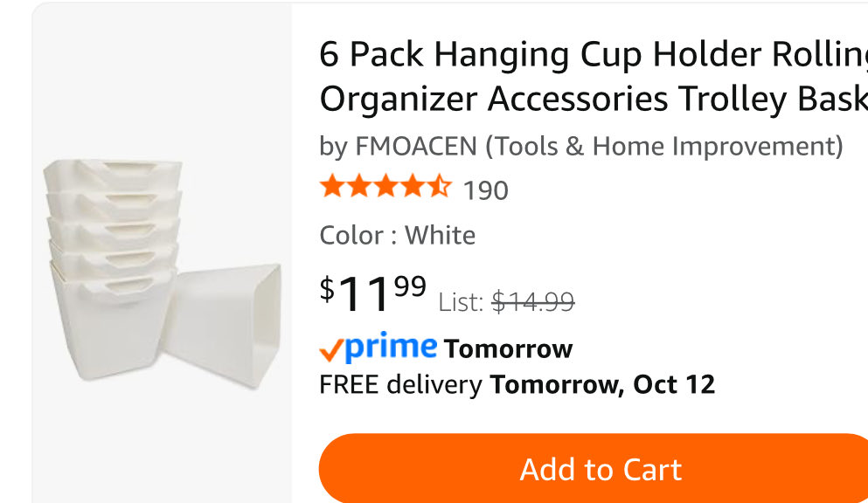Click the FMOACEN brand byline
Image resolution: width=868 pixels, height=503 pixels.
(581, 147)
